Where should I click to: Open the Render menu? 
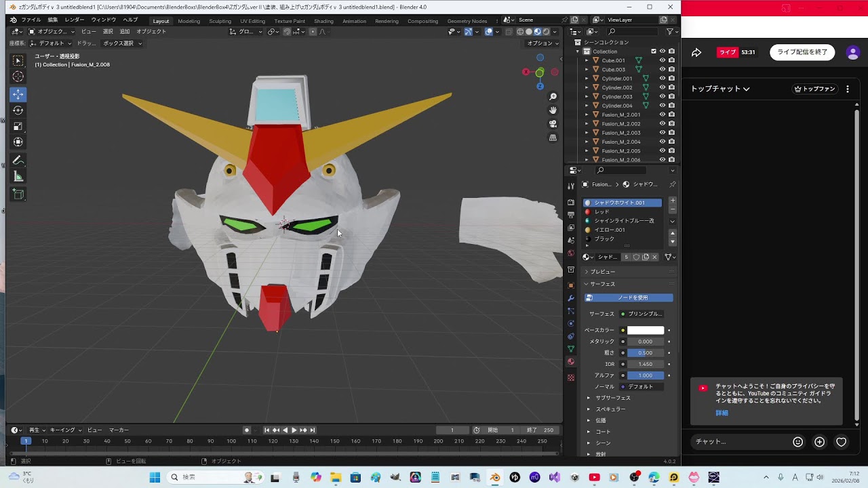75,20
